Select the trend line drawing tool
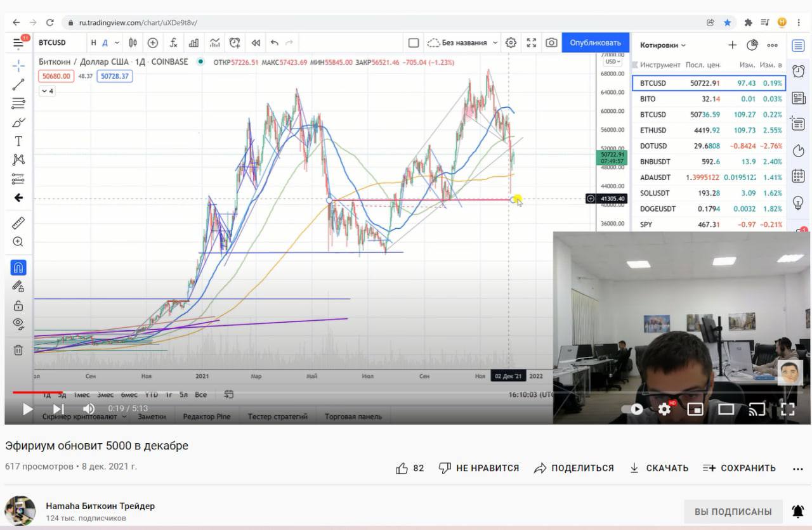 coord(18,84)
